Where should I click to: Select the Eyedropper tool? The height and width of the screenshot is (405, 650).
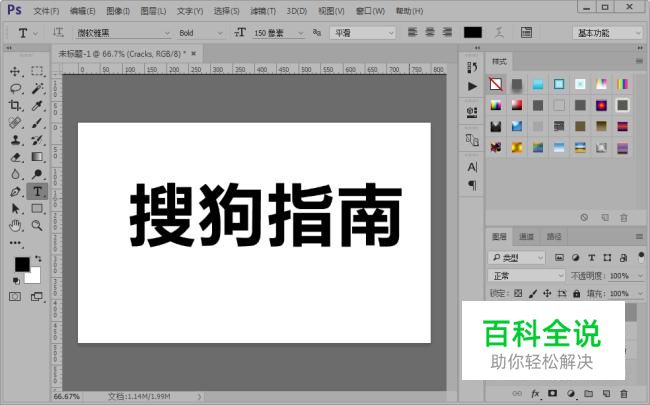tap(37, 105)
